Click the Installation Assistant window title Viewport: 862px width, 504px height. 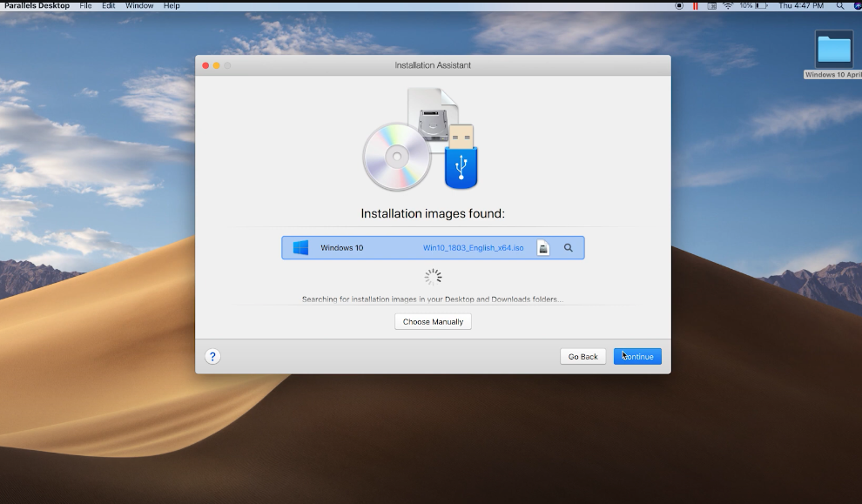pos(433,65)
